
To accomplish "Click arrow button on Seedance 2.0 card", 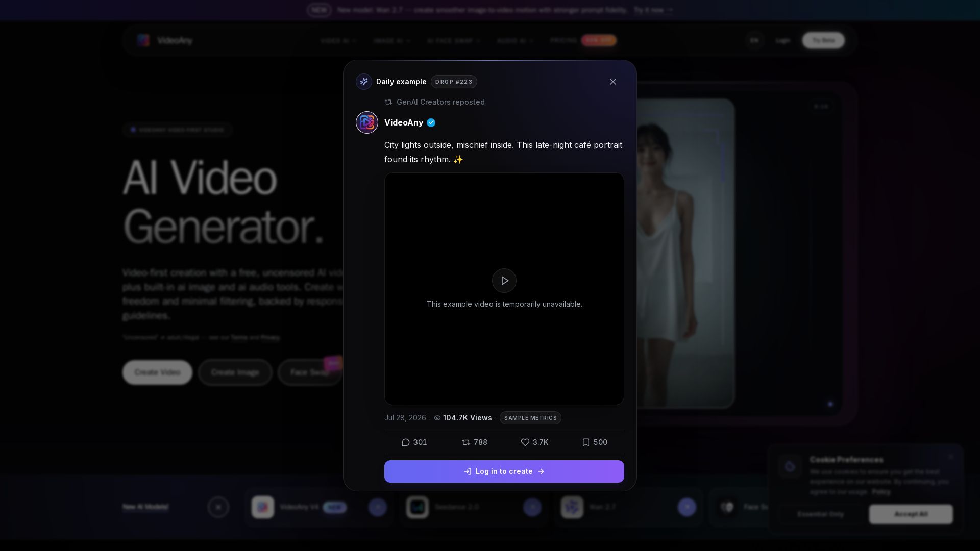I will (x=532, y=507).
